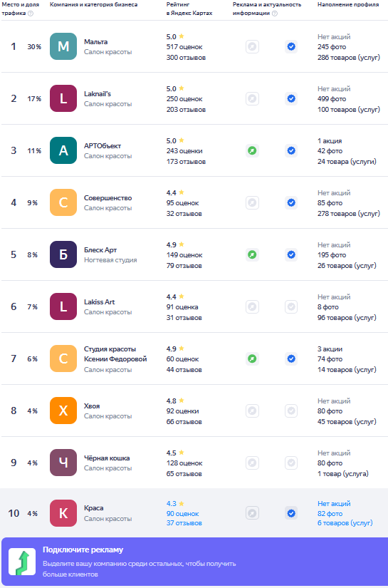388x588 pixels.
Task: Open the info tooltip beside 'информации' header
Action: pos(275,14)
